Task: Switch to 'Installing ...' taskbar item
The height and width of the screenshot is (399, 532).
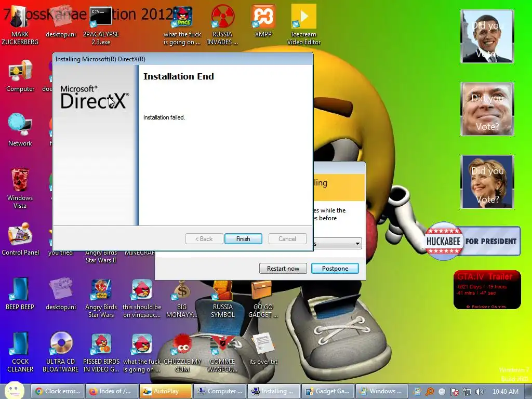Action: (x=274, y=391)
